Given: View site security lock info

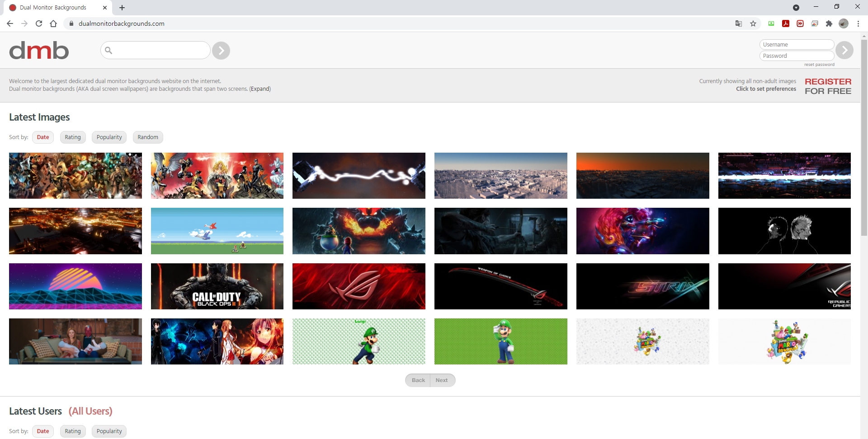Looking at the screenshot, I should coord(71,23).
